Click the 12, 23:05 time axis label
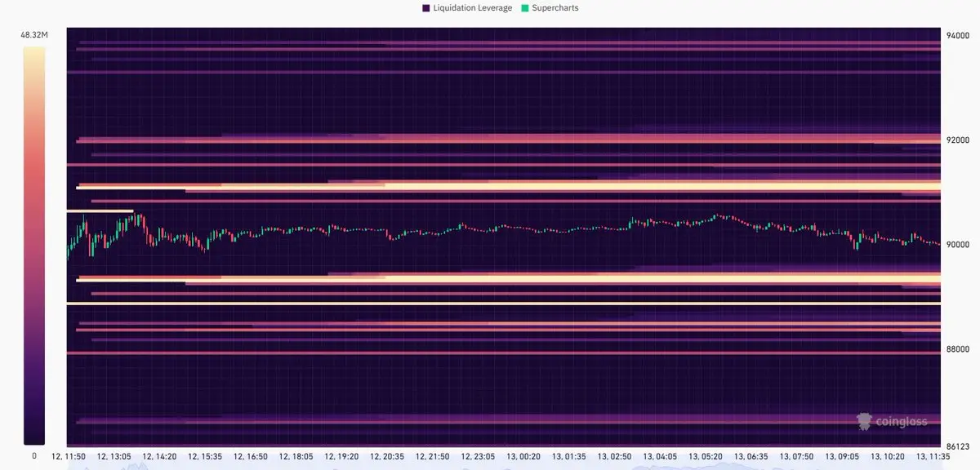 pyautogui.click(x=477, y=456)
